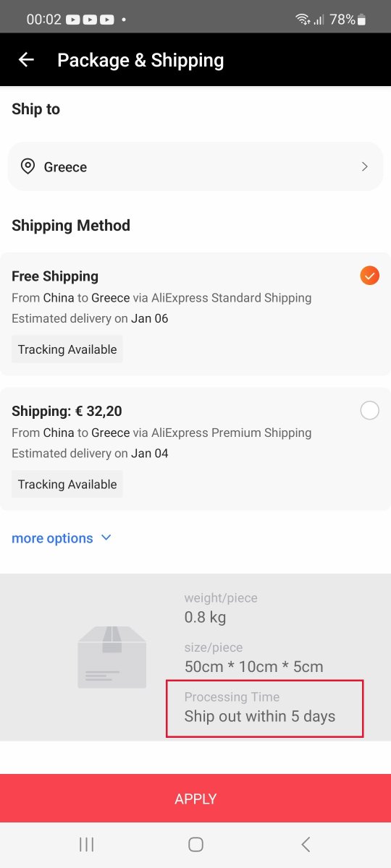Tap the blue chevron next to more options
The height and width of the screenshot is (868, 391).
(106, 537)
